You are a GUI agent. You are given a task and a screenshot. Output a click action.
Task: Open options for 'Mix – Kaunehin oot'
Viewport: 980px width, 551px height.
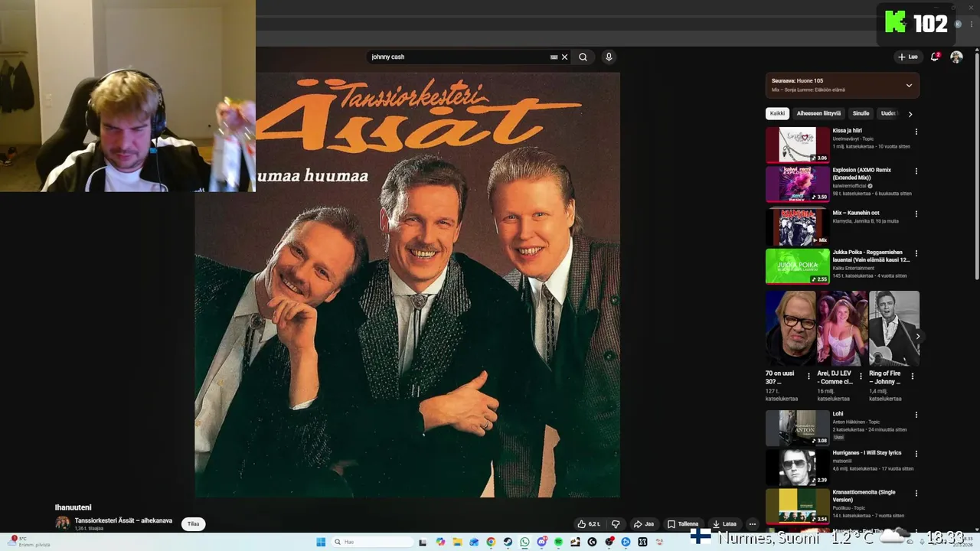point(916,214)
